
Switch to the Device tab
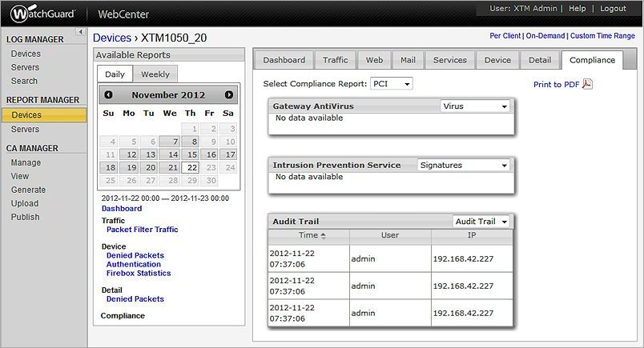[x=497, y=60]
